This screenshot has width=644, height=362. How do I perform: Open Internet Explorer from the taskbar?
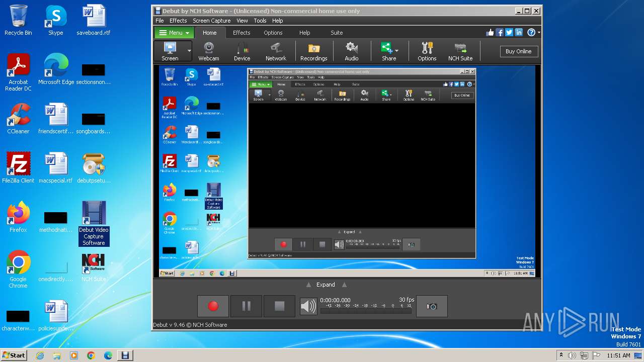tap(40, 355)
